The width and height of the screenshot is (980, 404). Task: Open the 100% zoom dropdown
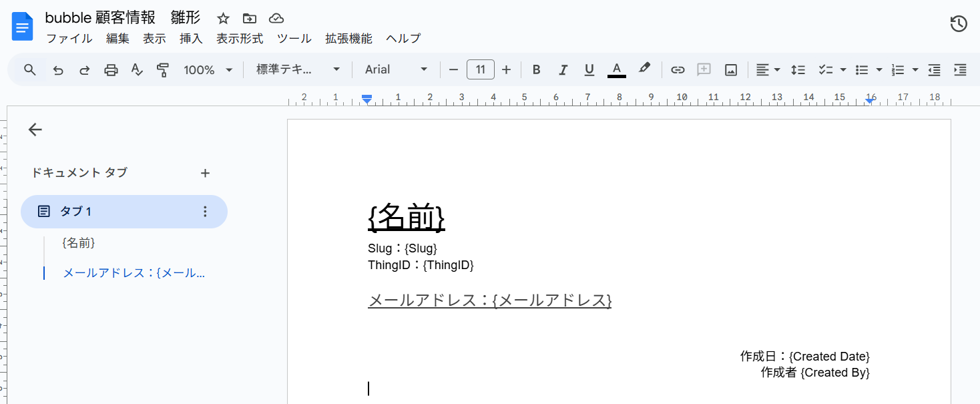click(208, 70)
